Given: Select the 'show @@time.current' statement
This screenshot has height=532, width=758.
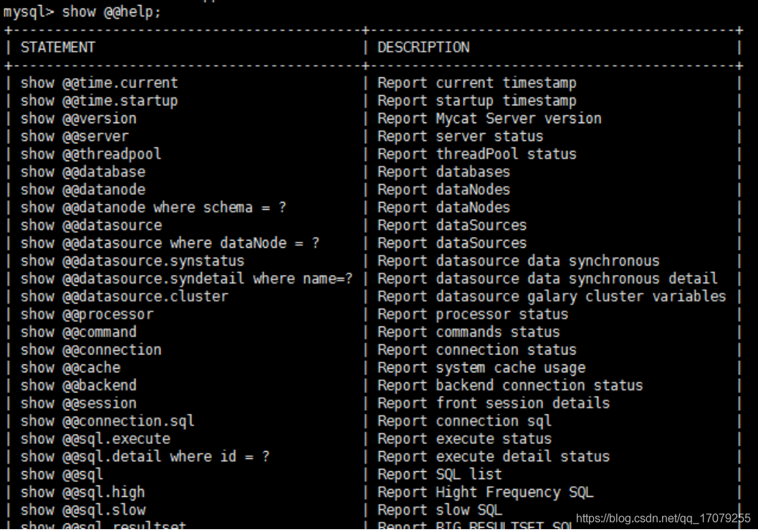Looking at the screenshot, I should (x=99, y=83).
